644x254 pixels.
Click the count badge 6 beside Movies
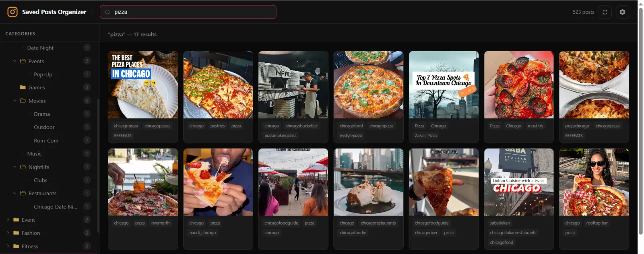point(87,101)
